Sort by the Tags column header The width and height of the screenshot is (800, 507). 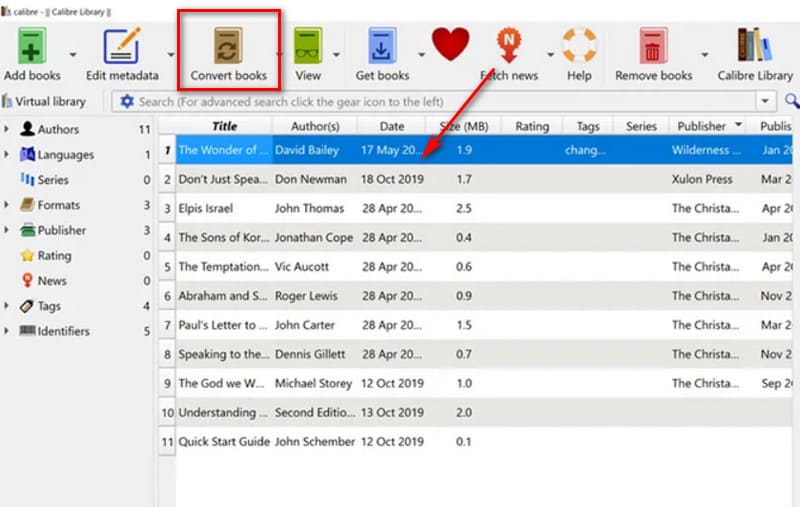(x=588, y=126)
